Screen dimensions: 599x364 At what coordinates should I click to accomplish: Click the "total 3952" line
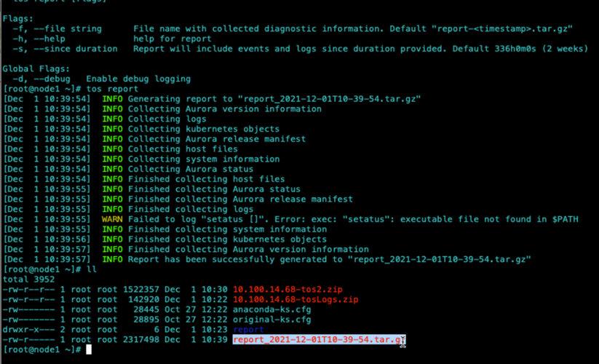[x=27, y=280]
